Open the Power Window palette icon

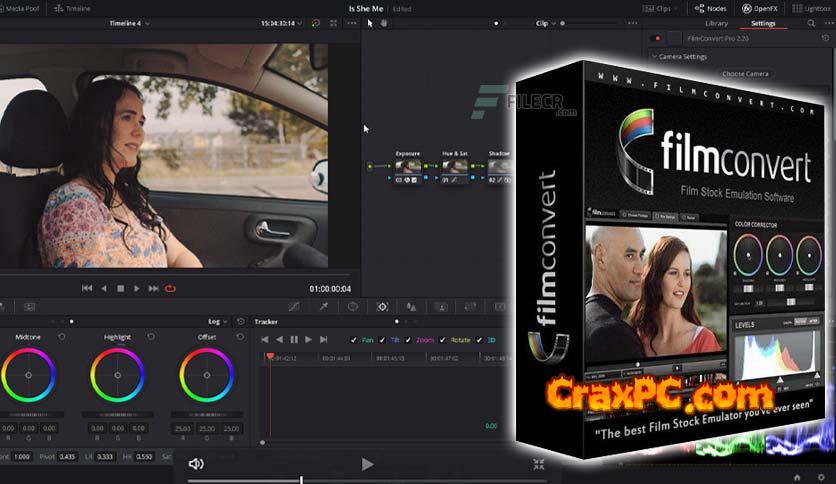pos(353,306)
